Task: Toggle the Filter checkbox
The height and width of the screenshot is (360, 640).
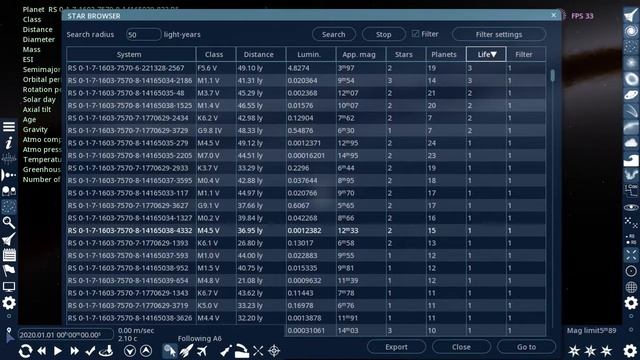Action: click(x=415, y=34)
